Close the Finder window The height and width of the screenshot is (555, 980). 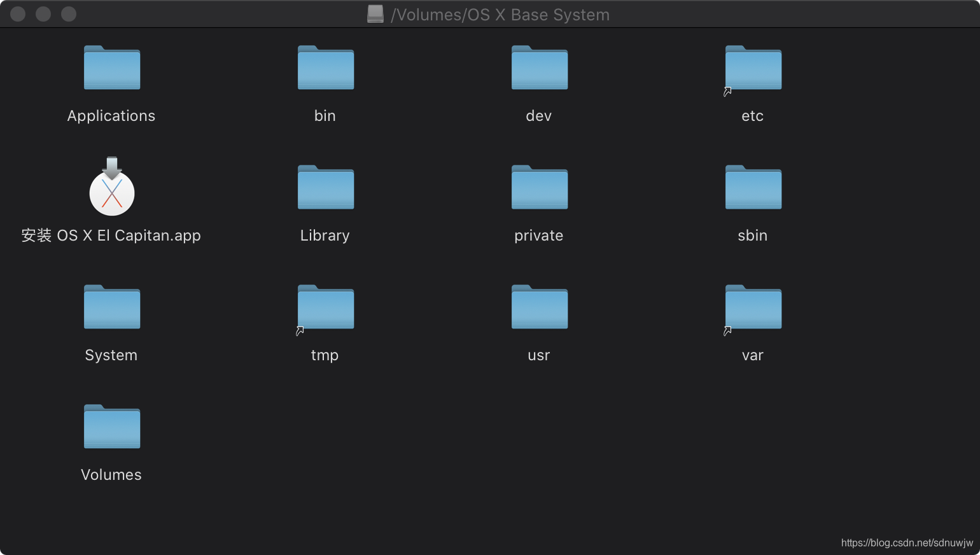tap(18, 14)
